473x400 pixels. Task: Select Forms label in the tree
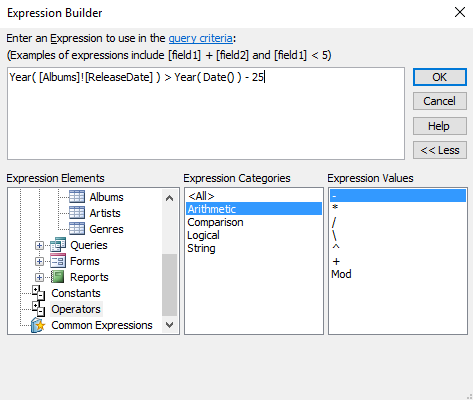(85, 261)
